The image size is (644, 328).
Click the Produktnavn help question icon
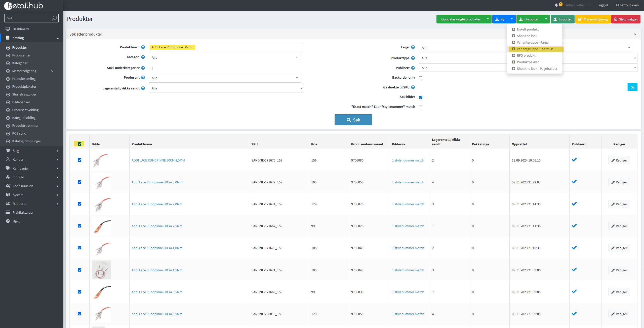click(x=143, y=47)
